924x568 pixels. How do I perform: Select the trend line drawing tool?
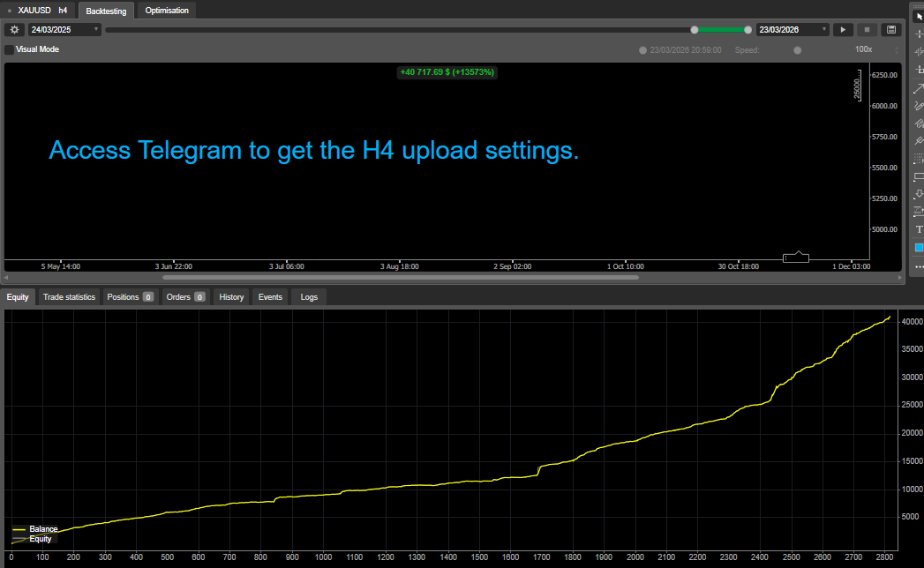tap(919, 88)
